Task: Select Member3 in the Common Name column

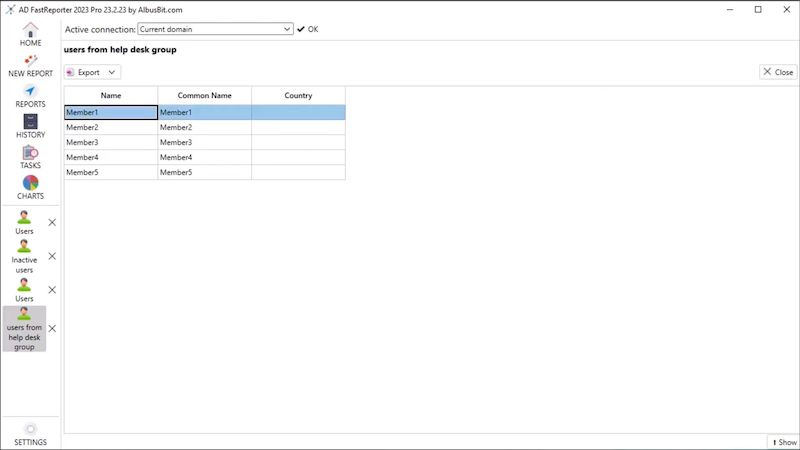Action: 205,142
